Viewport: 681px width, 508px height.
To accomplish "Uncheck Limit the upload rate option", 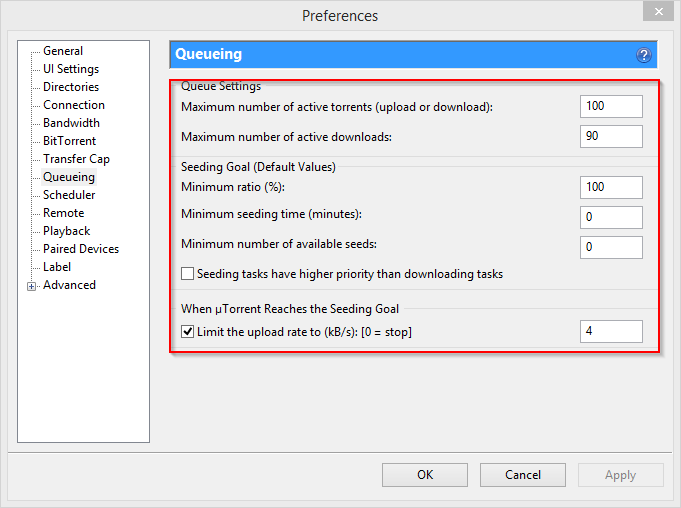I will [x=187, y=332].
